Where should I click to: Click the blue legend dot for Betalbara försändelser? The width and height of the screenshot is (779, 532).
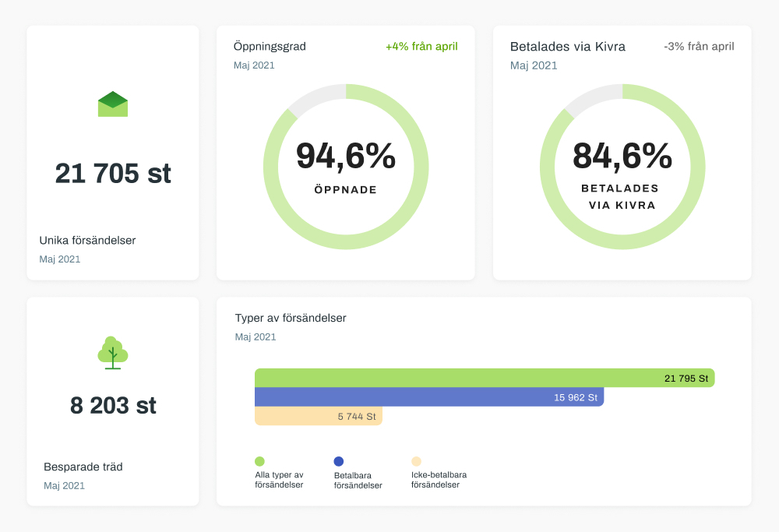pos(337,460)
